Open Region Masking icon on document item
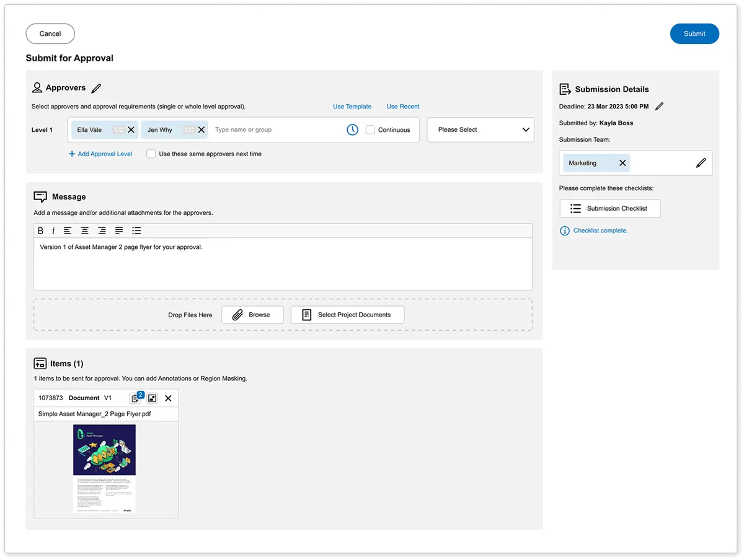Screen dimensions: 744x560 [x=153, y=398]
